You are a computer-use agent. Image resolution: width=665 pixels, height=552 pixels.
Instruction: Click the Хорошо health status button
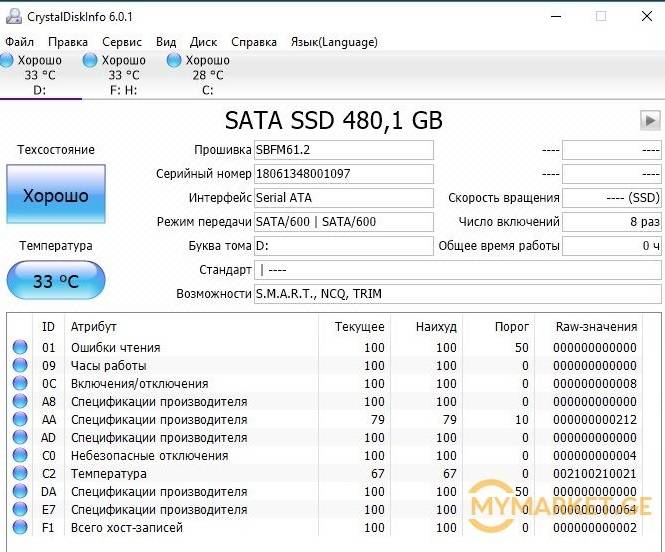pyautogui.click(x=56, y=194)
